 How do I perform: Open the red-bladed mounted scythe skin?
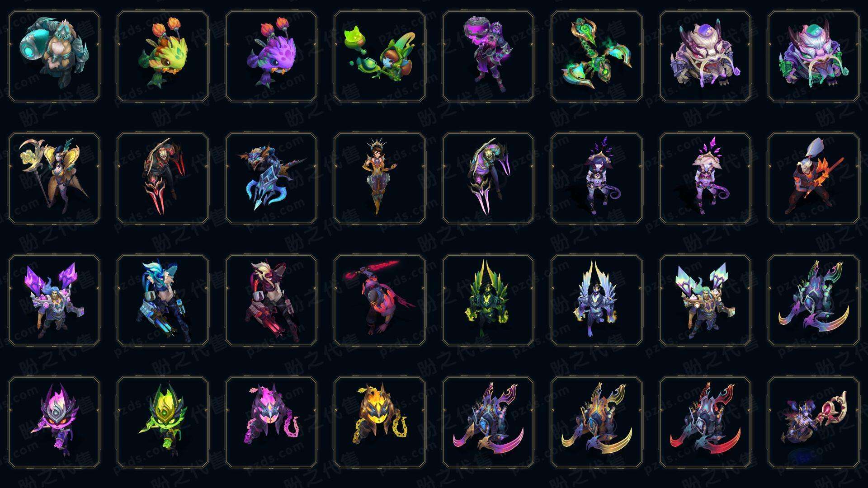tap(705, 422)
